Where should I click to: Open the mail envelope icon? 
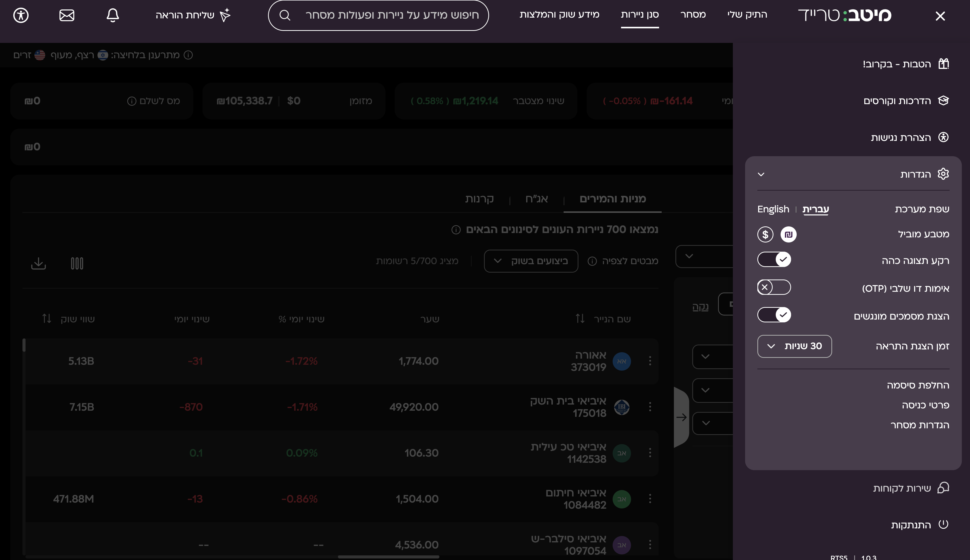(67, 15)
